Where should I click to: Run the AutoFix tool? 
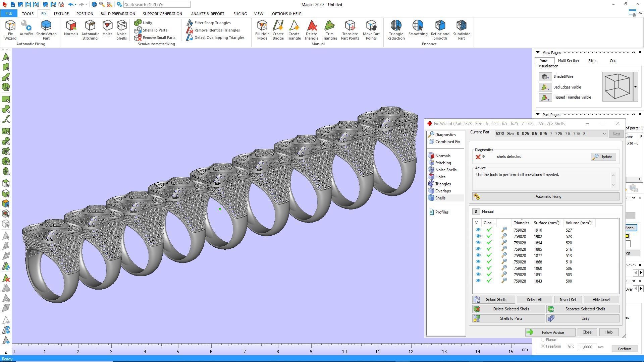click(26, 28)
